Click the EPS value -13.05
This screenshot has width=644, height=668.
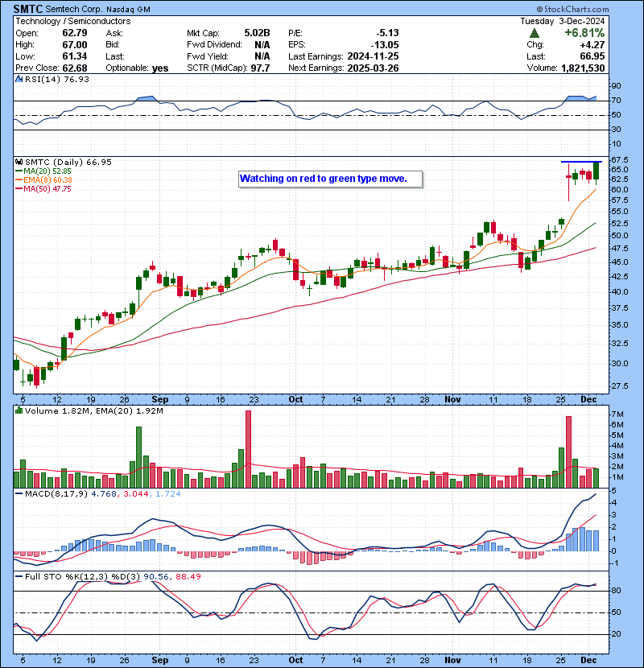[x=385, y=45]
